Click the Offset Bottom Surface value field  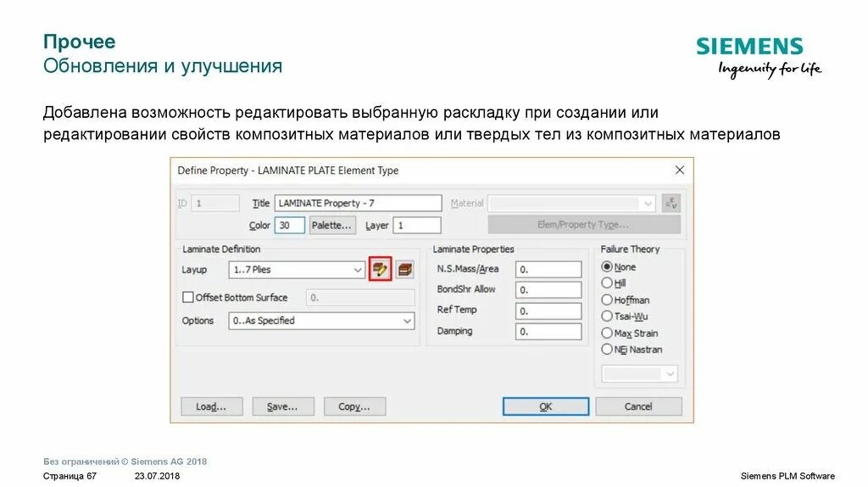[359, 298]
